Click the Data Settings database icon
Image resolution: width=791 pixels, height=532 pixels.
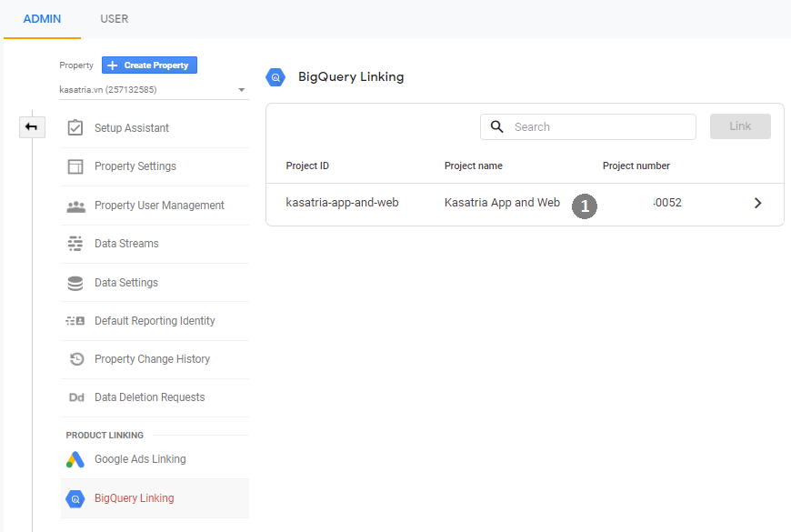click(75, 283)
